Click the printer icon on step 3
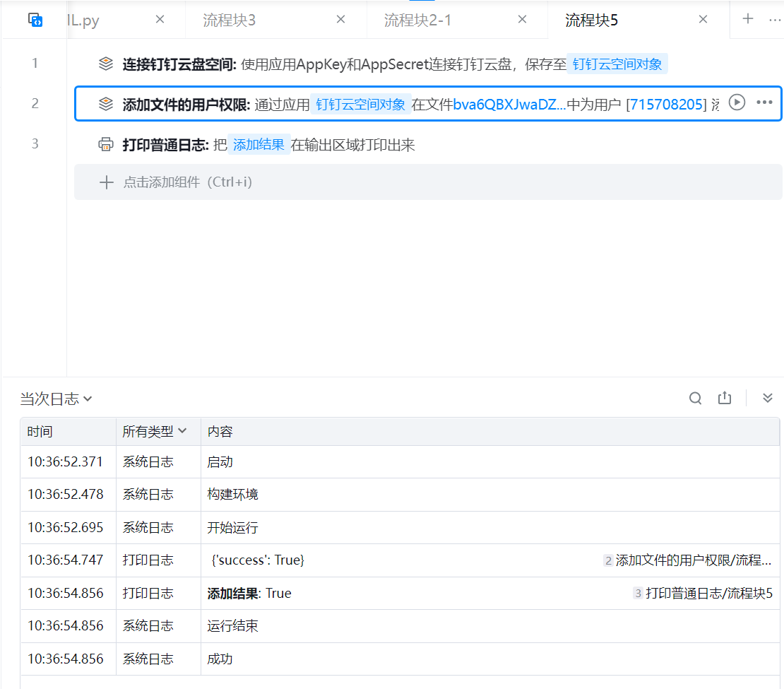The image size is (784, 689). [105, 145]
